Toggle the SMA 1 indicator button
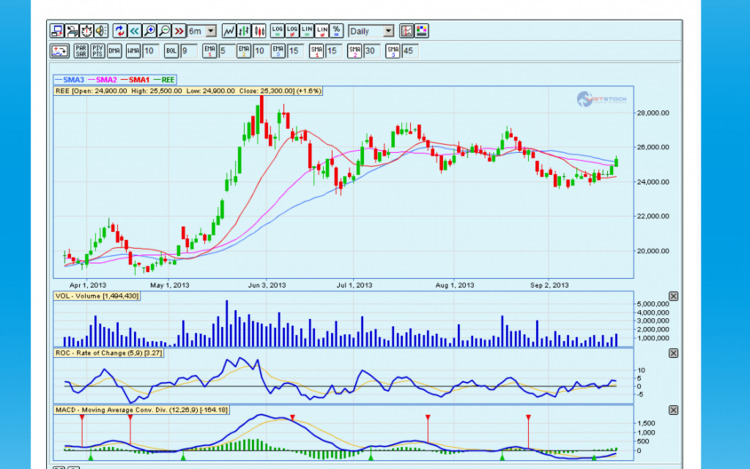Image resolution: width=750 pixels, height=469 pixels. (x=316, y=51)
